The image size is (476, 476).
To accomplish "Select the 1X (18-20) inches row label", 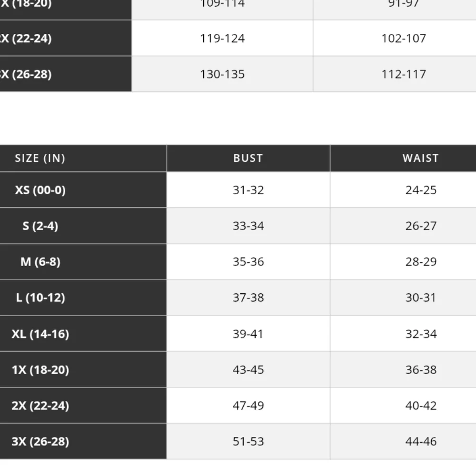I will click(x=40, y=370).
